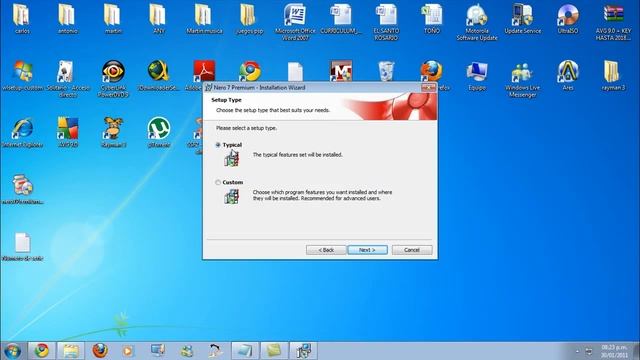Click the Custom setup illustration icon

point(231,196)
